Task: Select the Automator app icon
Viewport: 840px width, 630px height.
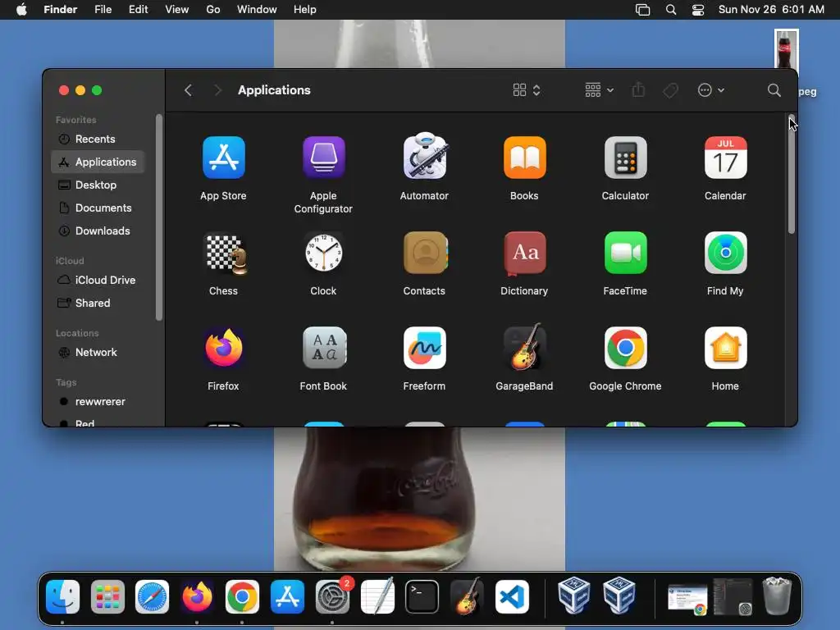Action: pos(424,156)
